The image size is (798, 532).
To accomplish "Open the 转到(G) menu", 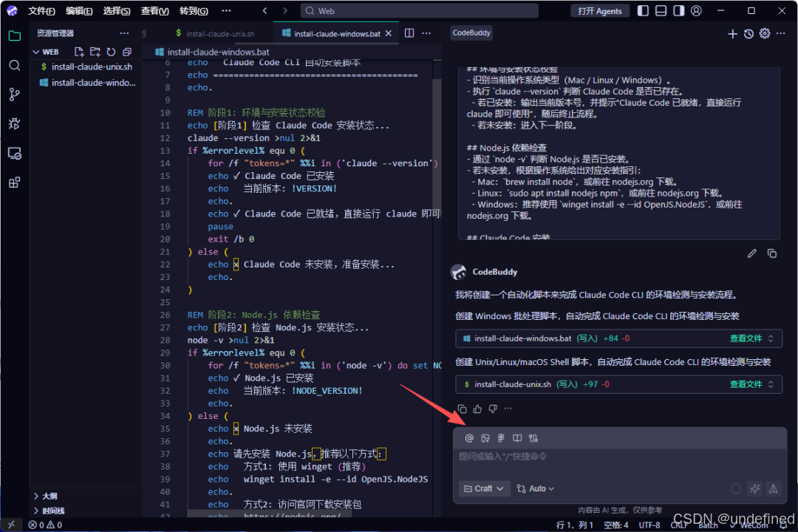I will tap(194, 10).
